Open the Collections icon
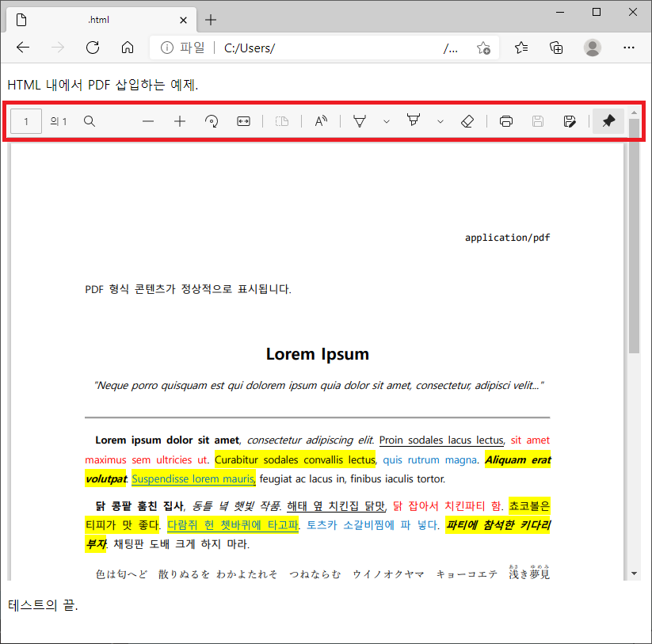The width and height of the screenshot is (652, 644). (556, 48)
